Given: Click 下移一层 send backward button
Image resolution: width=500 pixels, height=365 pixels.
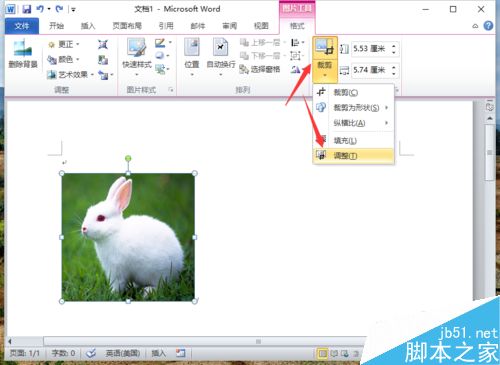Looking at the screenshot, I should click(263, 56).
